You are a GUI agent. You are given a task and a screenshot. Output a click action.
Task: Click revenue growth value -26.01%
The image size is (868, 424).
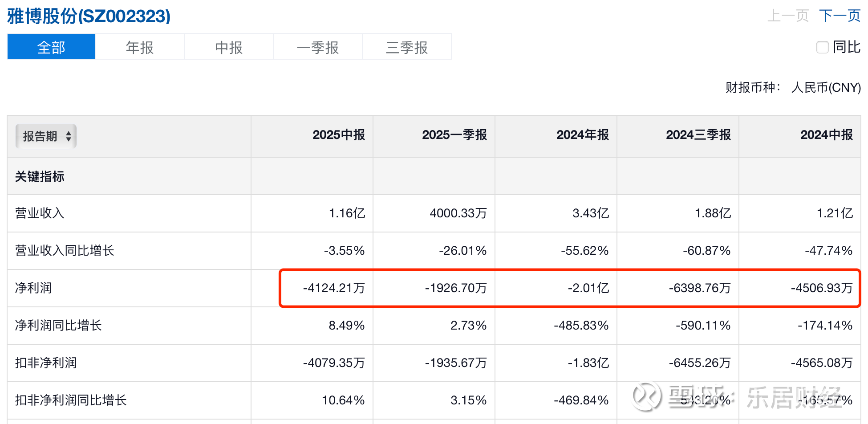pyautogui.click(x=463, y=251)
